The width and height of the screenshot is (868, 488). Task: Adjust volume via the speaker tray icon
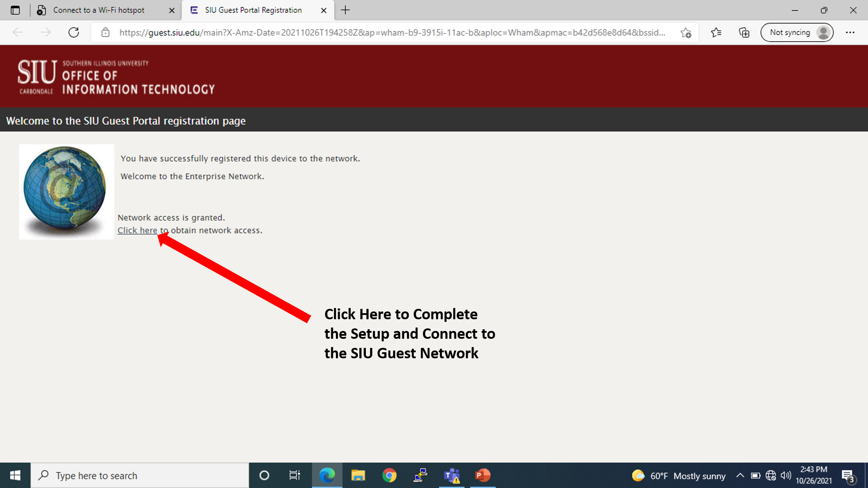(x=786, y=475)
